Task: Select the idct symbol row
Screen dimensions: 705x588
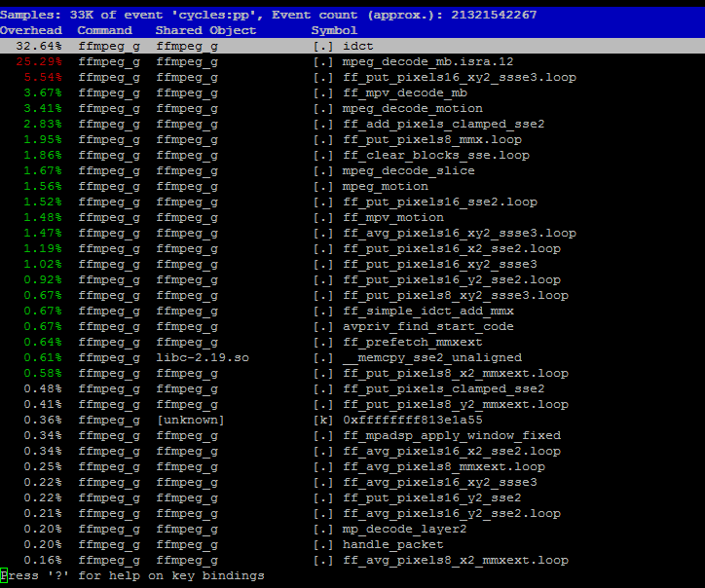Action: (352, 46)
